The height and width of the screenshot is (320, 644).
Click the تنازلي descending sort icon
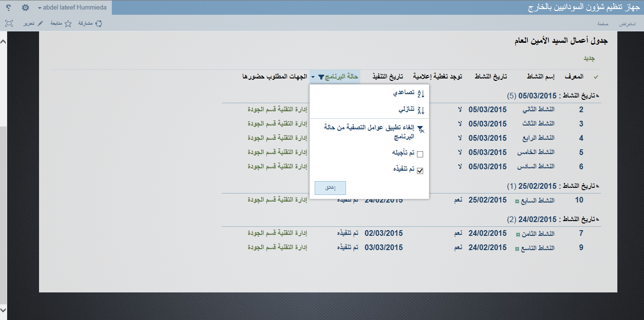click(x=420, y=110)
